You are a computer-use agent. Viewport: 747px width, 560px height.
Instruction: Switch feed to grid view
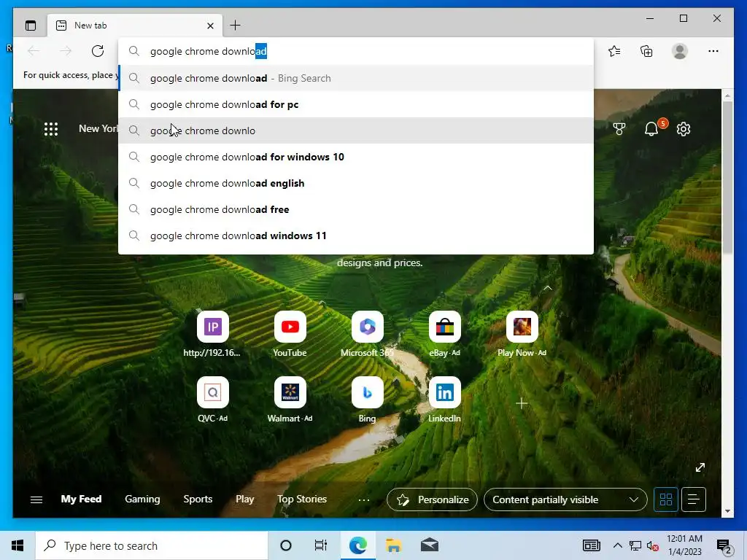(x=665, y=499)
